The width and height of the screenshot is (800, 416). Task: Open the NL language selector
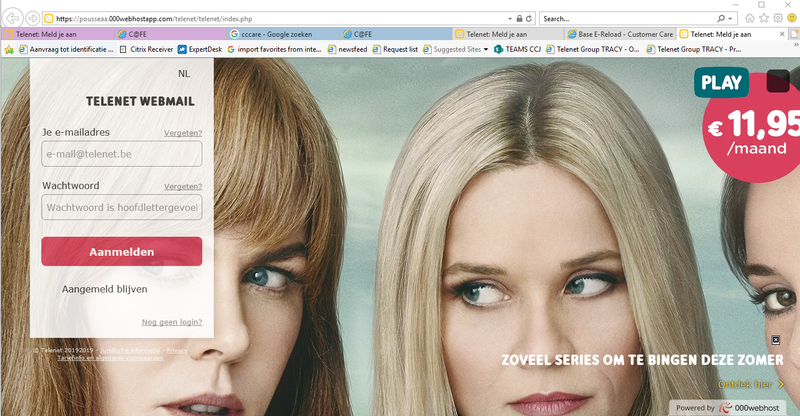[184, 74]
